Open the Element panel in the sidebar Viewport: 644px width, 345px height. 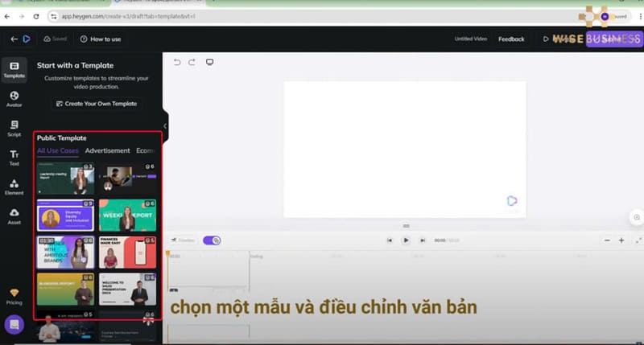click(x=14, y=187)
